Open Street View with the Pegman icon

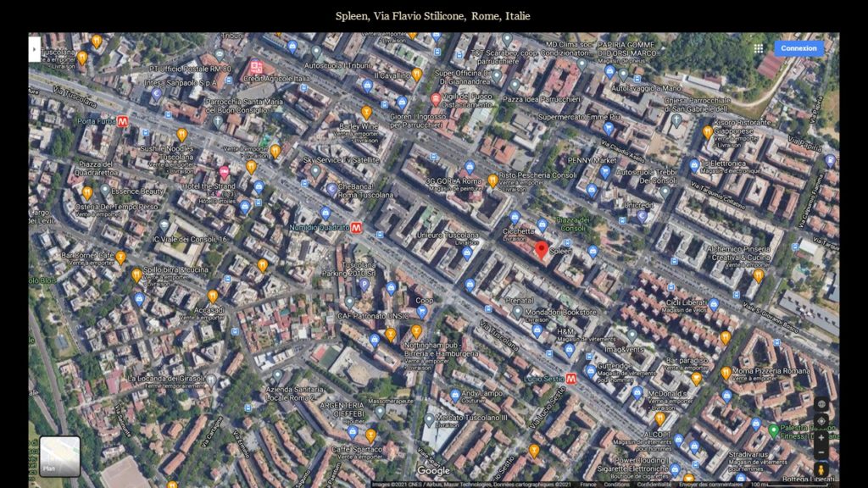(821, 469)
